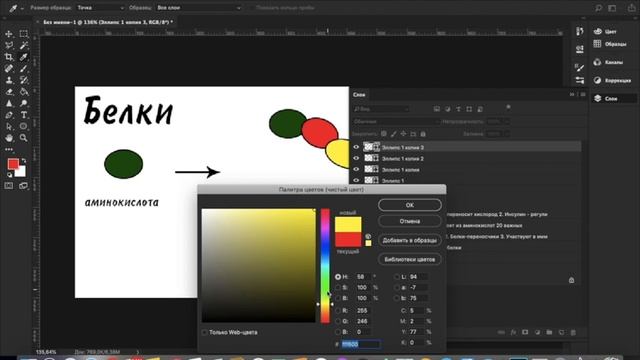Click the Слои tab in Layers panel

[x=359, y=95]
